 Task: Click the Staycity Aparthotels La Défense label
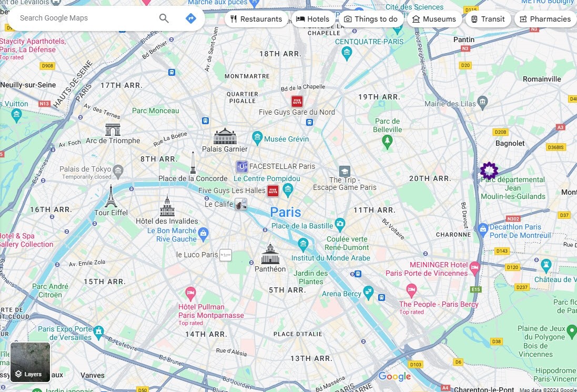(x=33, y=46)
